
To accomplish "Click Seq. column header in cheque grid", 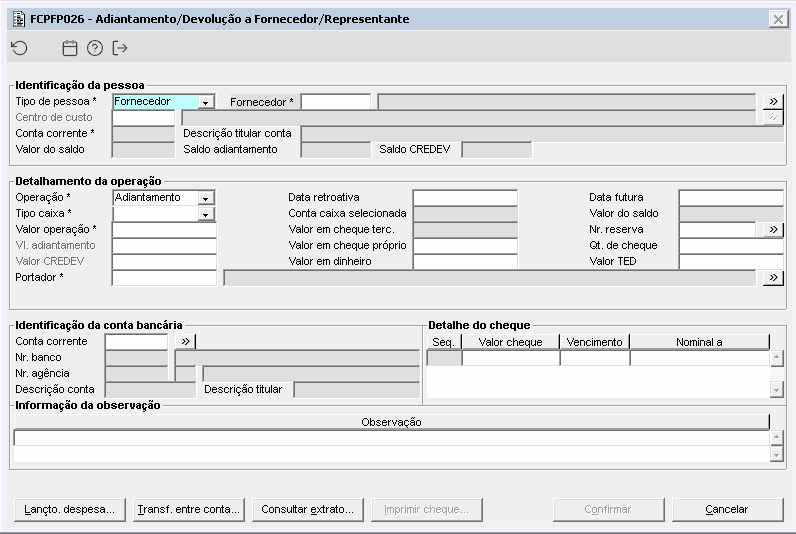I will click(443, 342).
